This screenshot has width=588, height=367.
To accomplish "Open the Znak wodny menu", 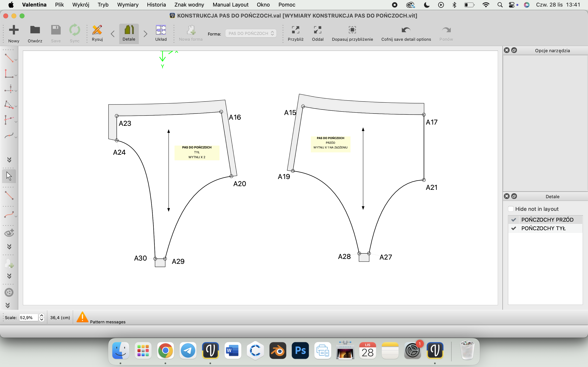I will (189, 5).
